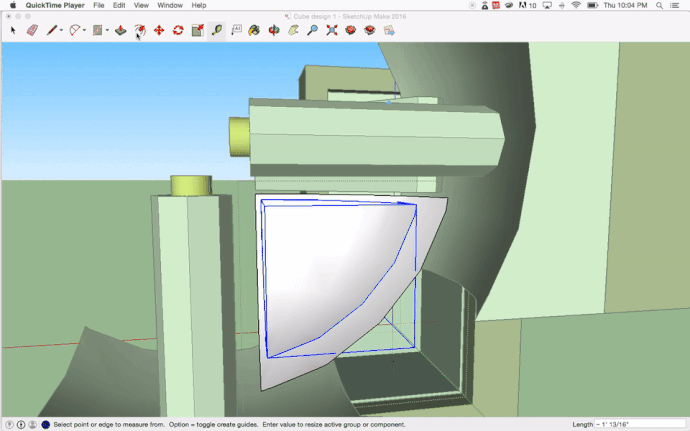Choose the Select arrow tool
The height and width of the screenshot is (431, 690).
pos(13,30)
